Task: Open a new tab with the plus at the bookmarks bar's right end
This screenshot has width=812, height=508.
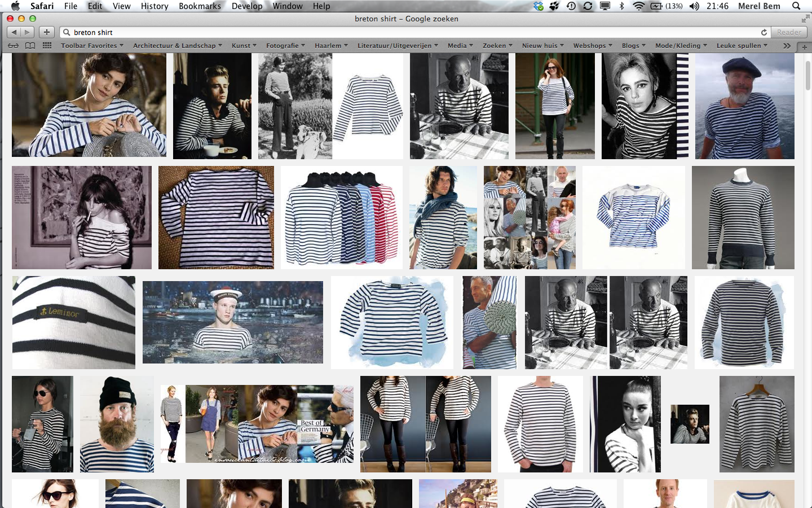Action: (804, 46)
